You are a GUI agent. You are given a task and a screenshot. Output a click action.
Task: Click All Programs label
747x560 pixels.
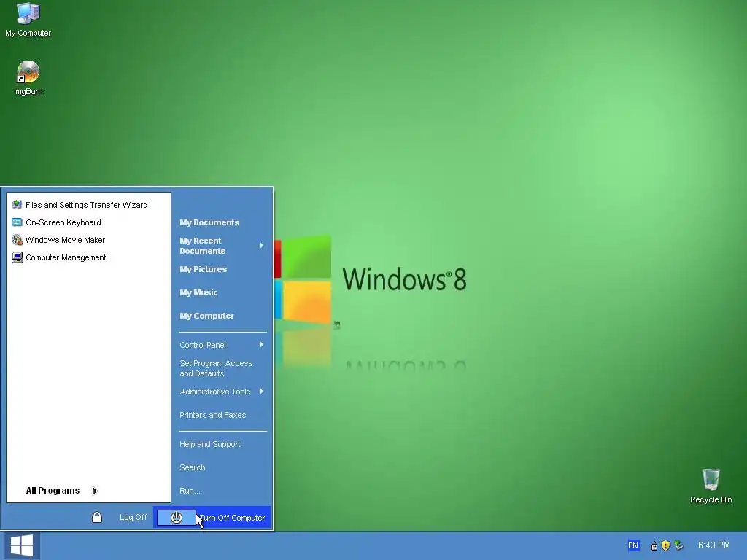[x=53, y=491]
